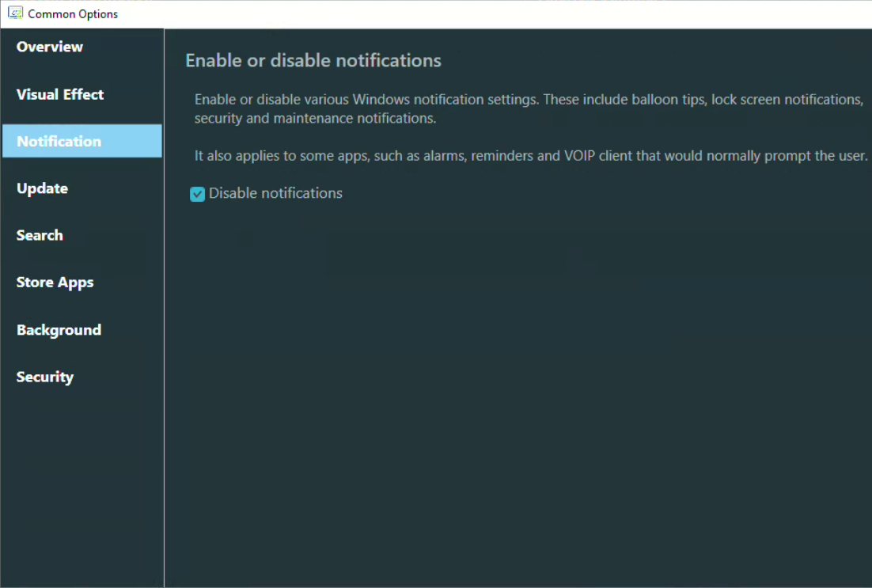The image size is (872, 588).
Task: Click the blank area of the title bar
Action: pyautogui.click(x=475, y=14)
